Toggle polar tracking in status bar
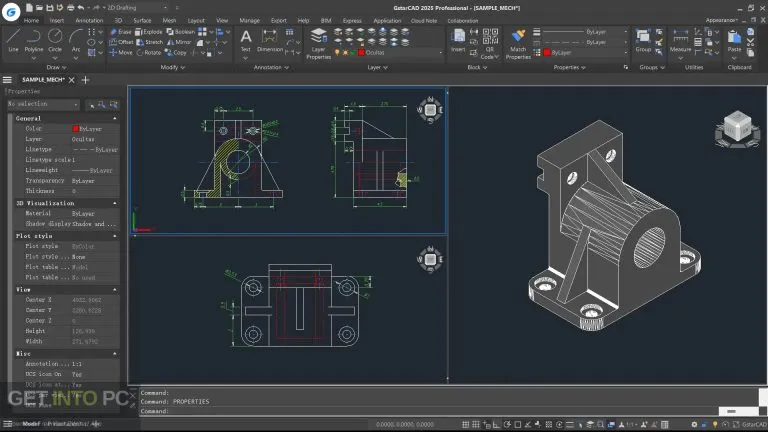The image size is (768, 432). coord(507,424)
